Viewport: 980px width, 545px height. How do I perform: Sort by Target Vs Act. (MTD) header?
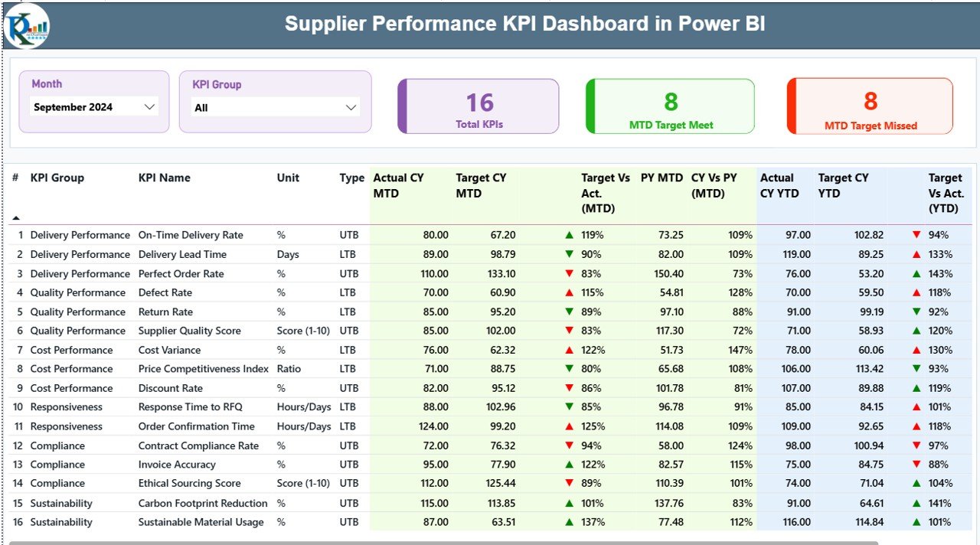(x=606, y=193)
